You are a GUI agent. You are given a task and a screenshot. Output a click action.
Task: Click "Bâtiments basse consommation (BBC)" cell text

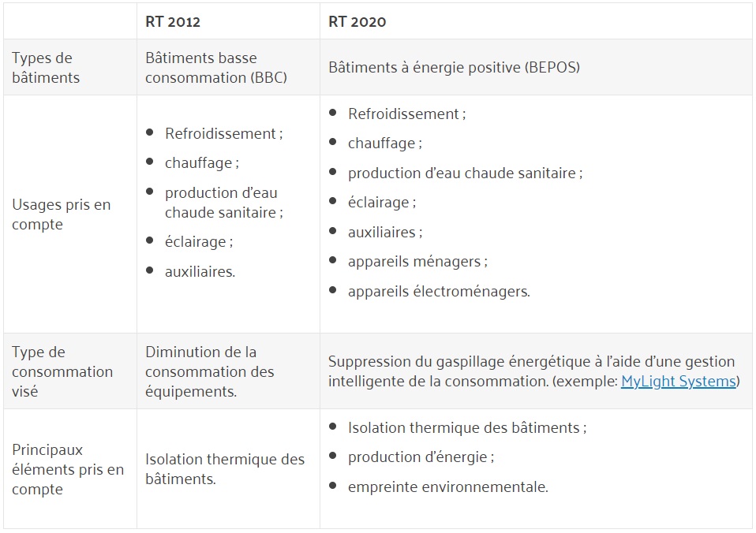tap(215, 68)
